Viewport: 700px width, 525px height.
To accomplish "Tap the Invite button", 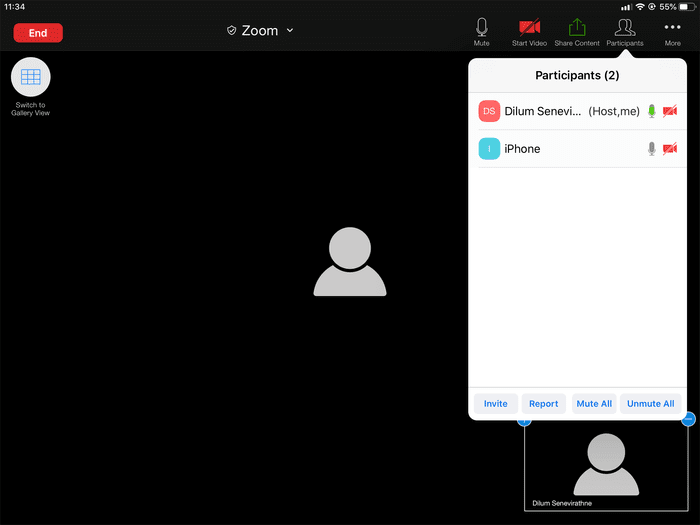I will click(x=496, y=404).
